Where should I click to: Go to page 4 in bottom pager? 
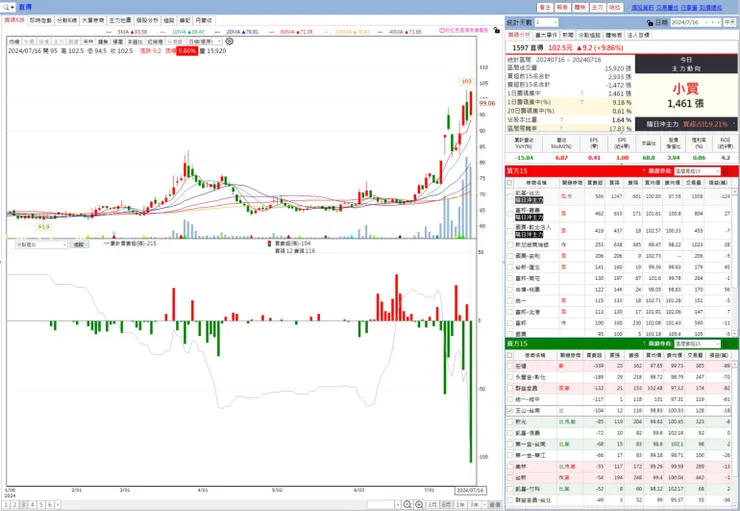pyautogui.click(x=32, y=504)
